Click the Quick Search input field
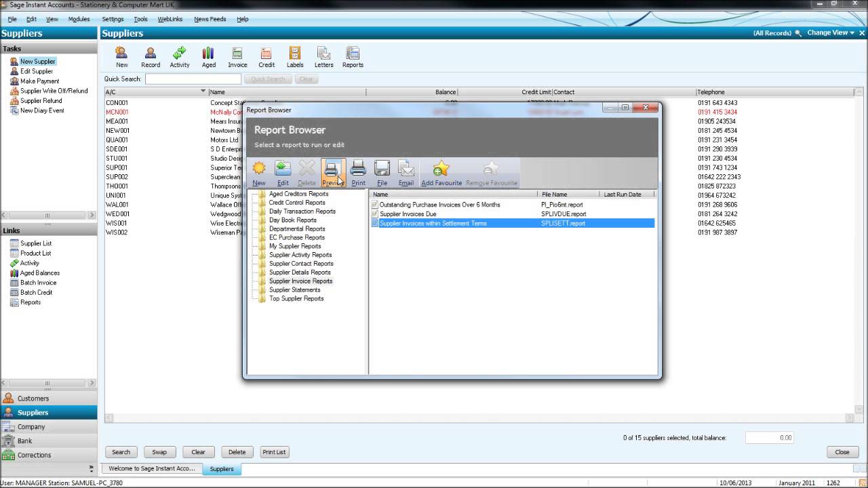The image size is (868, 488). 193,79
